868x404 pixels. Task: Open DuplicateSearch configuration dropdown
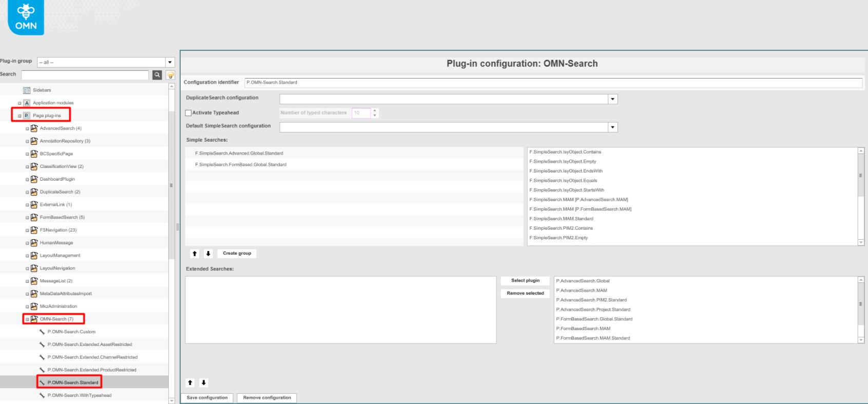pyautogui.click(x=612, y=99)
